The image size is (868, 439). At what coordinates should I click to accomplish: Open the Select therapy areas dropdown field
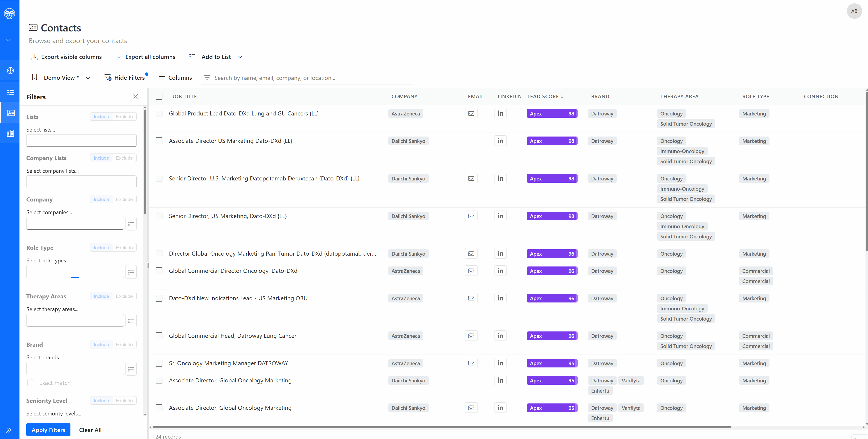[75, 320]
